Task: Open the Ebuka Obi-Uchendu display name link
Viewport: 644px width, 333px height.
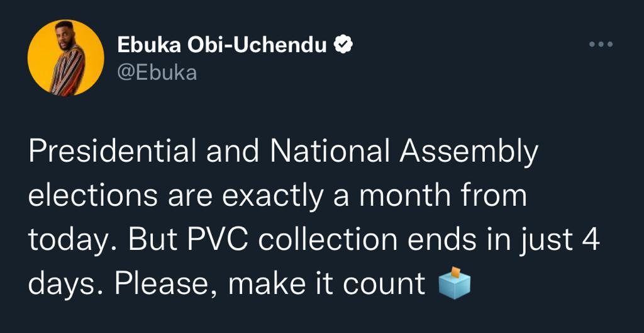Action: point(222,45)
